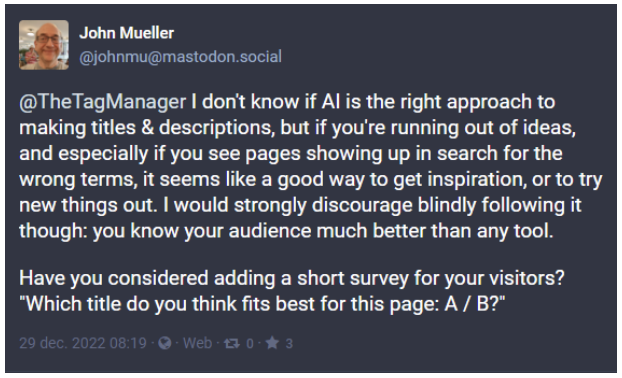
Task: Click the favourite count 3
Action: [289, 343]
